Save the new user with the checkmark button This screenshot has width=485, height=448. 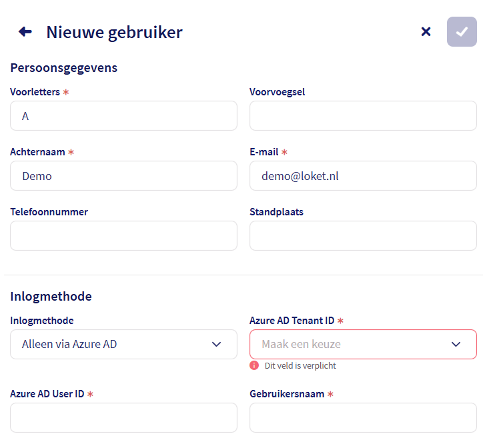click(x=462, y=31)
